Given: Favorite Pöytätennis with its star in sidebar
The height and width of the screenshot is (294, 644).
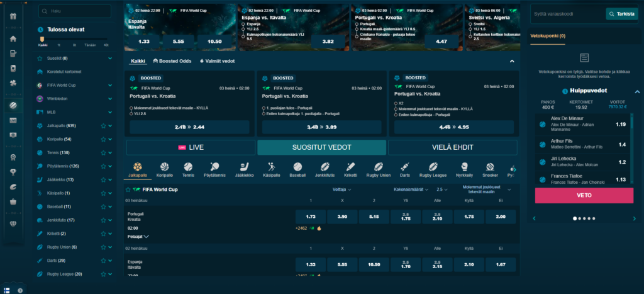Looking at the screenshot, I should 103,166.
